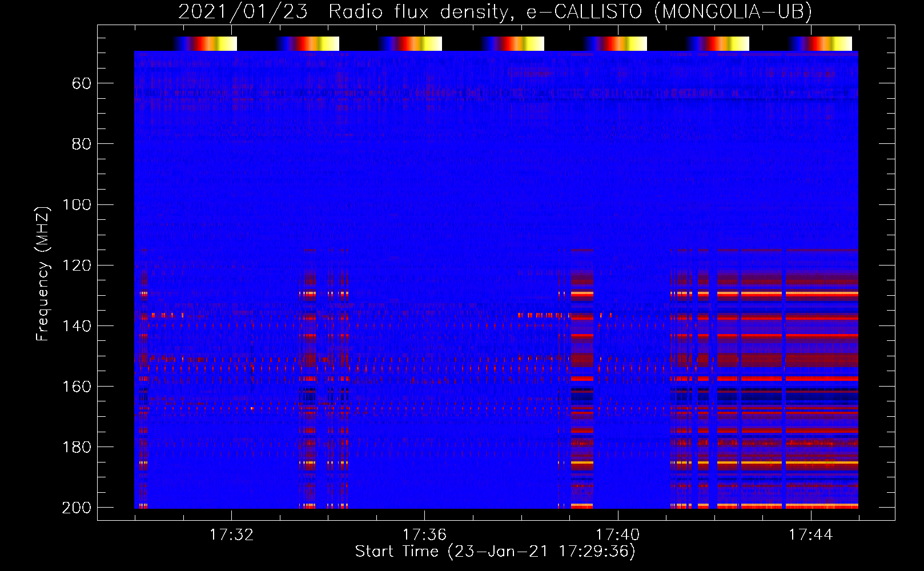This screenshot has height=571, width=924.
Task: Select the 17:36 time tick label
Action: coord(424,535)
